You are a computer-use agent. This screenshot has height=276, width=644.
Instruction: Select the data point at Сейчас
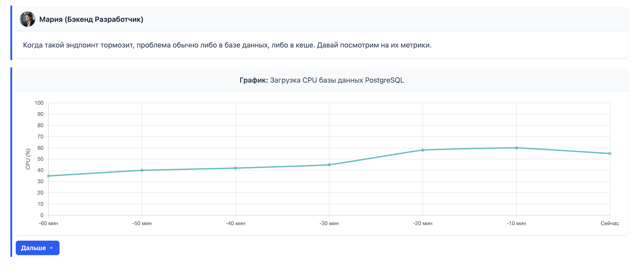pyautogui.click(x=610, y=154)
